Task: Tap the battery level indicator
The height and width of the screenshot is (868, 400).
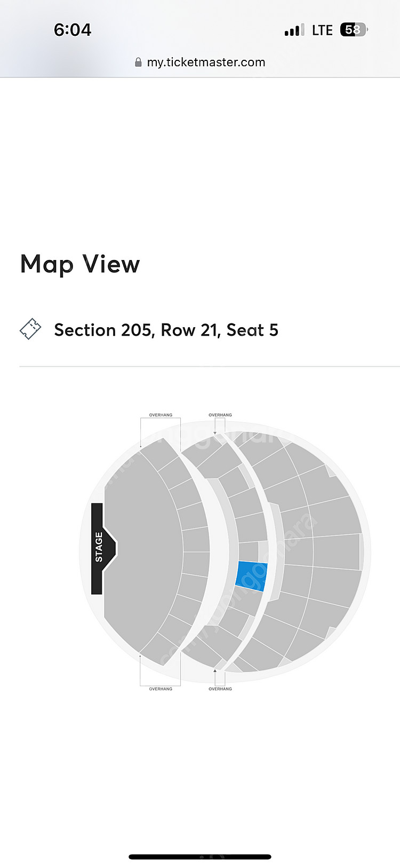Action: coord(354,30)
